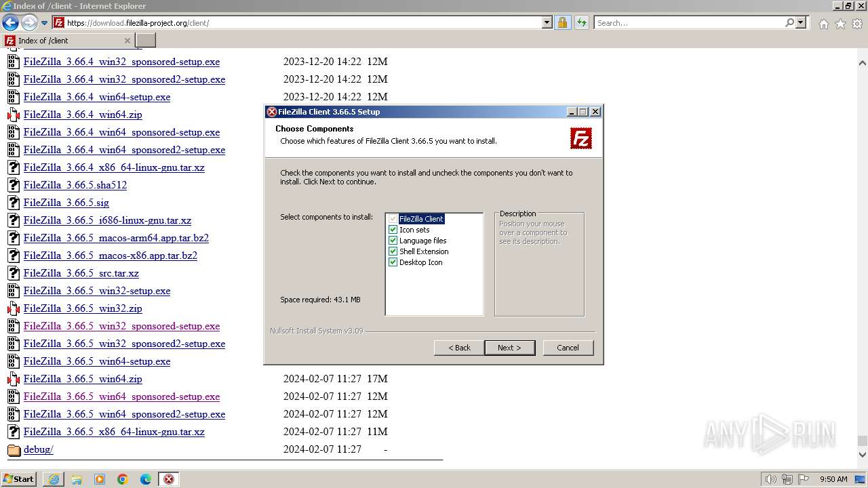This screenshot has width=868, height=488.
Task: Open FileZilla_3.66.5_i686-linux-gnu.tar.xz link
Action: tap(107, 220)
